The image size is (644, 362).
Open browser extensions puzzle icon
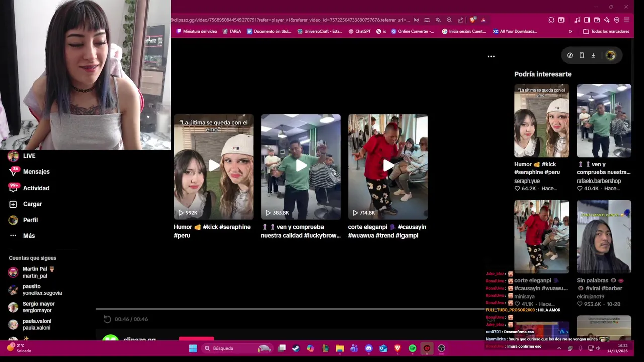click(551, 20)
